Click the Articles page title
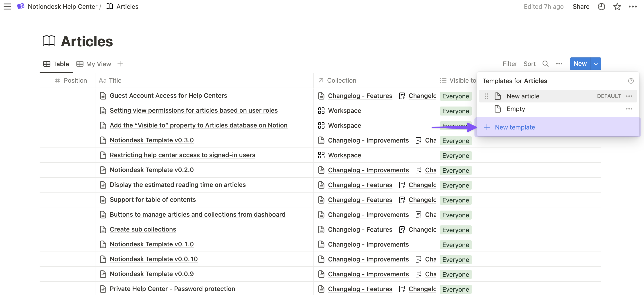 pos(87,41)
